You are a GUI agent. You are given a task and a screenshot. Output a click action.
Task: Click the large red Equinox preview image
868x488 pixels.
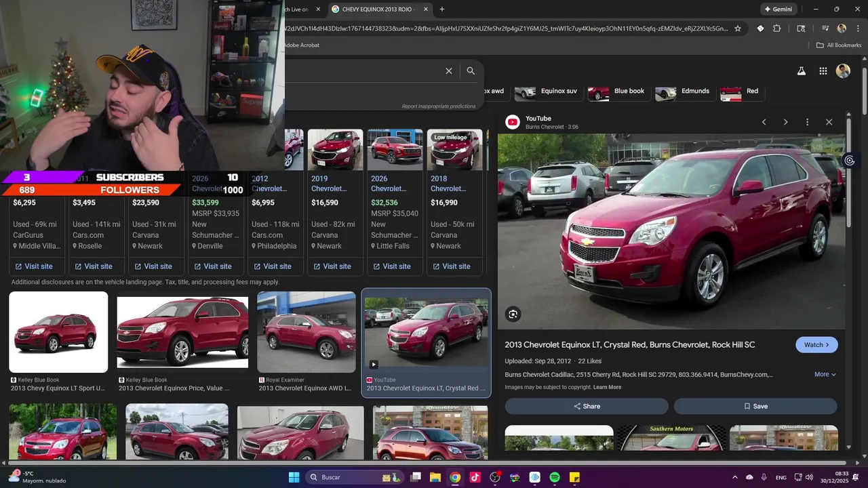pos(671,231)
